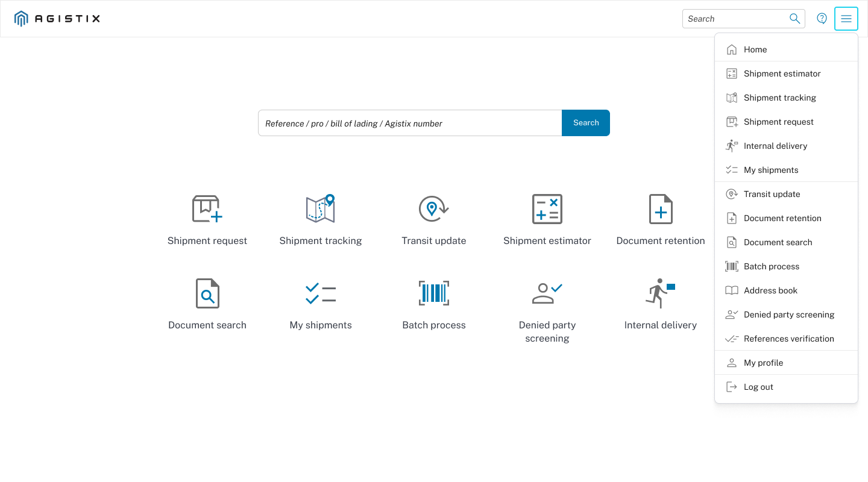Click the Shipment estimator calculator tile
868x482 pixels.
point(547,209)
